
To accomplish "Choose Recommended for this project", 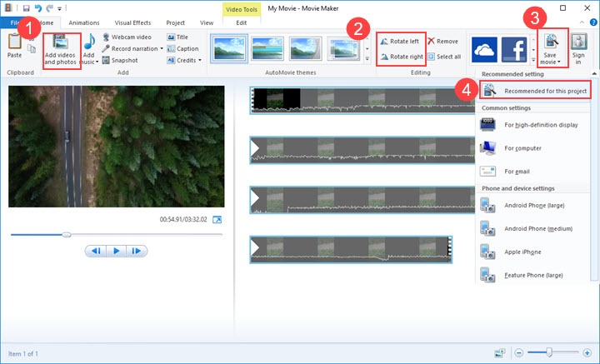I will point(535,91).
